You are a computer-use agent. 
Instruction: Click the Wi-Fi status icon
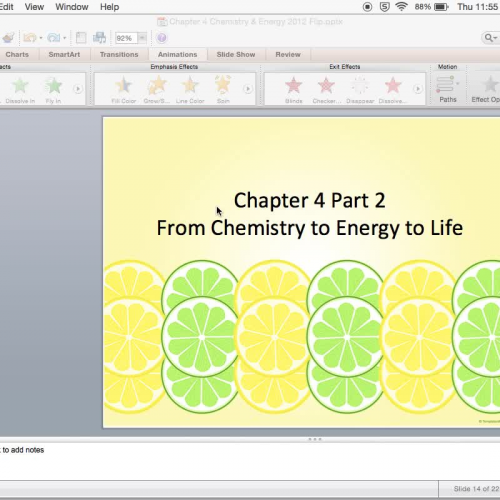[x=401, y=7]
